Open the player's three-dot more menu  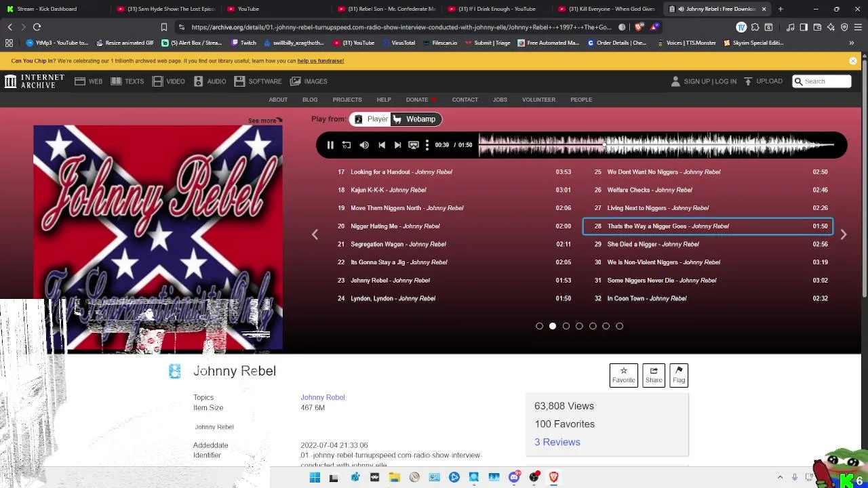click(427, 145)
